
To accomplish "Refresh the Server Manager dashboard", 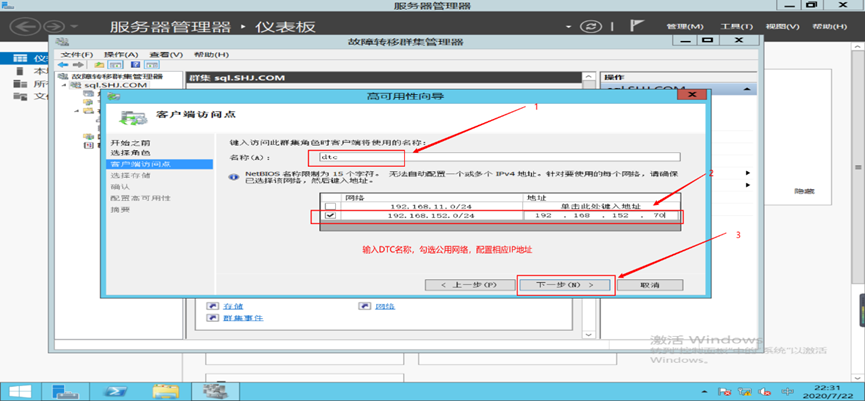I will 590,26.
